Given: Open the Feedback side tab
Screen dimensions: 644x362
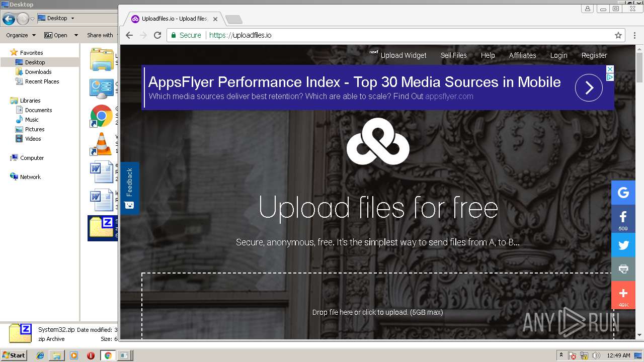Looking at the screenshot, I should point(129,189).
